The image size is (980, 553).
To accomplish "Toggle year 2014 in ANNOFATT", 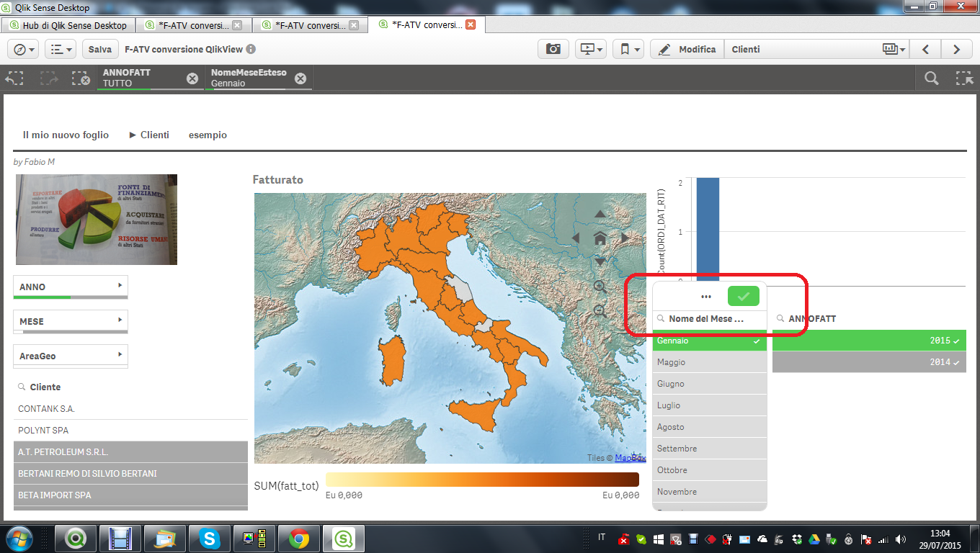I will coord(869,362).
